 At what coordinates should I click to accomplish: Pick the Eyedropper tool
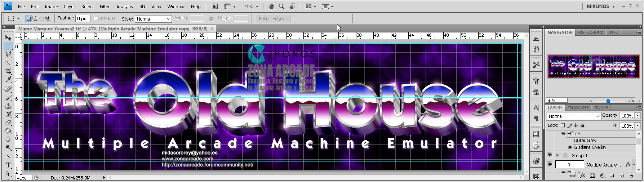coord(8,80)
